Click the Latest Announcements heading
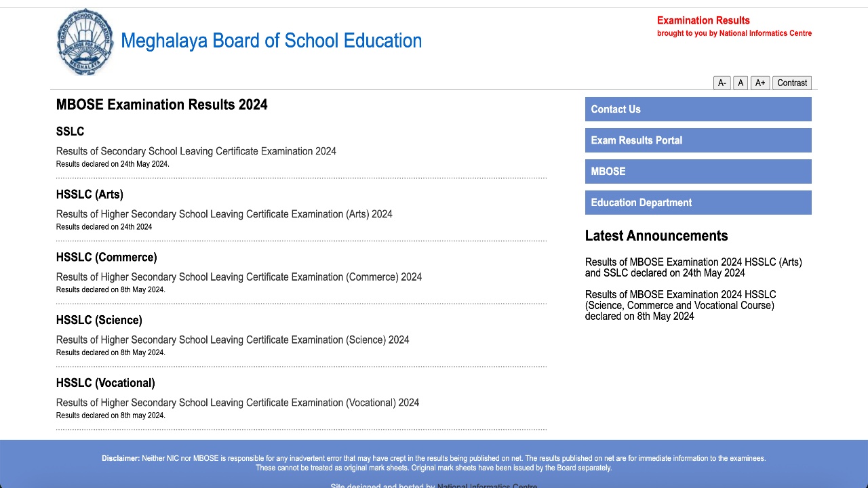The width and height of the screenshot is (868, 488). point(656,236)
